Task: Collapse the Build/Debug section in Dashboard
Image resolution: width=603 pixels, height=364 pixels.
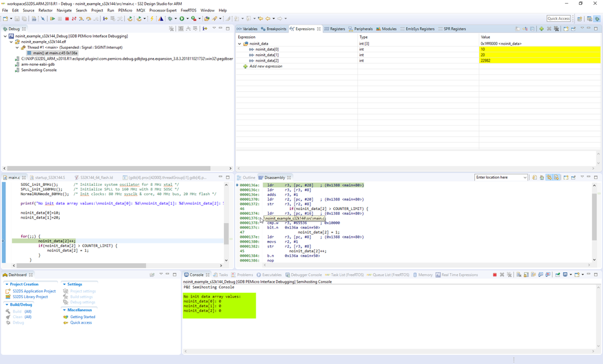Action: [x=7, y=305]
